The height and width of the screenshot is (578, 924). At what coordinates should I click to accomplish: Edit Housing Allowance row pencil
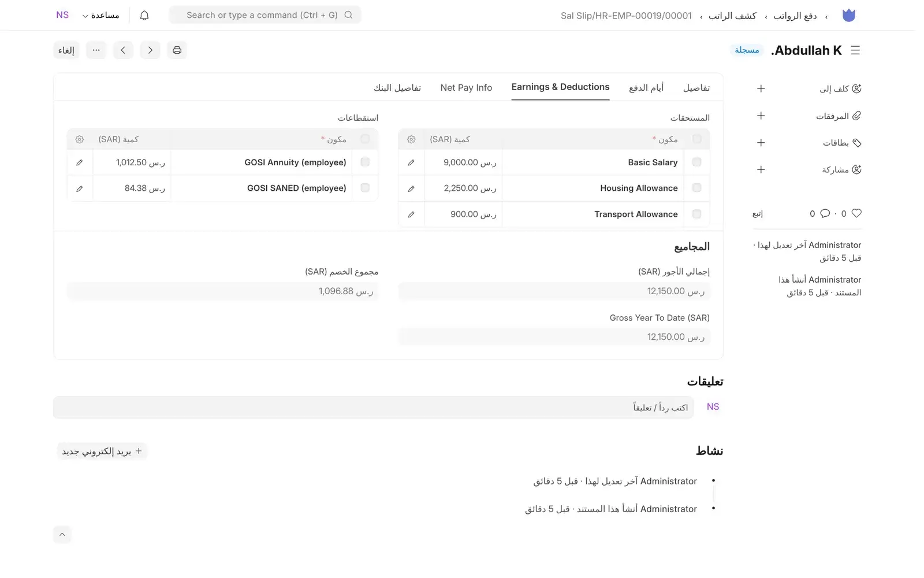click(x=411, y=188)
